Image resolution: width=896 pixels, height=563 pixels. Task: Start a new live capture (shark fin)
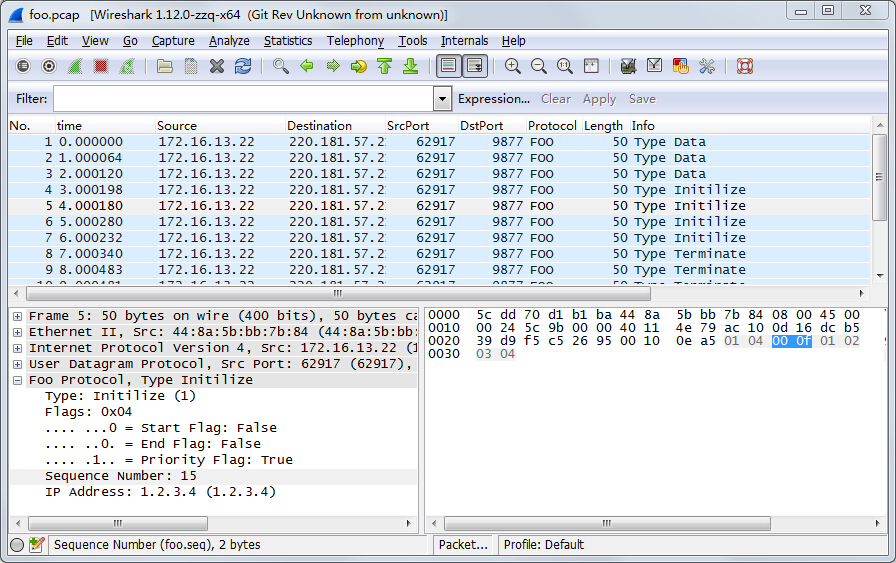coord(75,66)
